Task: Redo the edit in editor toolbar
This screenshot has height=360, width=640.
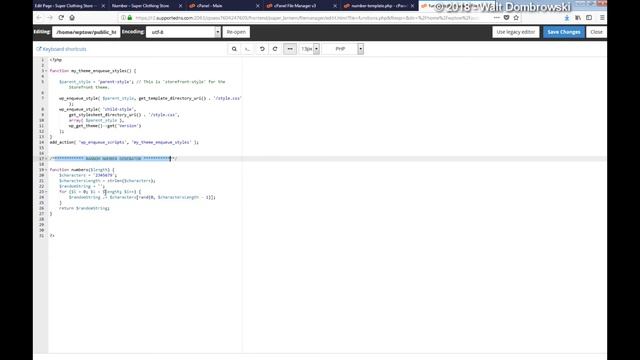Action: click(x=275, y=49)
